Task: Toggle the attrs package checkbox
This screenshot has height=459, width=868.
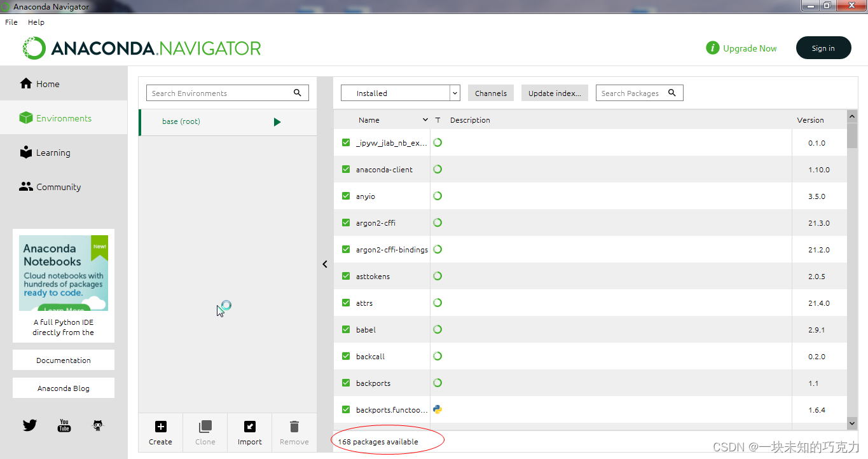Action: tap(346, 303)
